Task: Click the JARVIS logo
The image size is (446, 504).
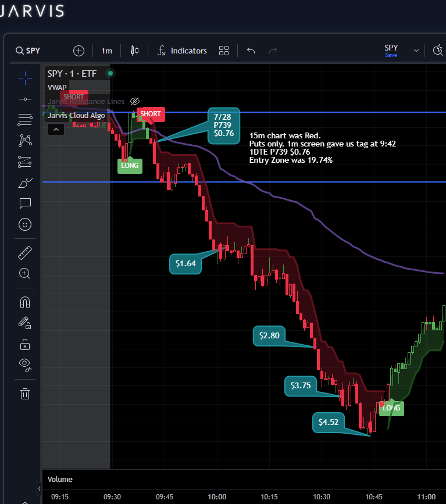Action: 32,11
